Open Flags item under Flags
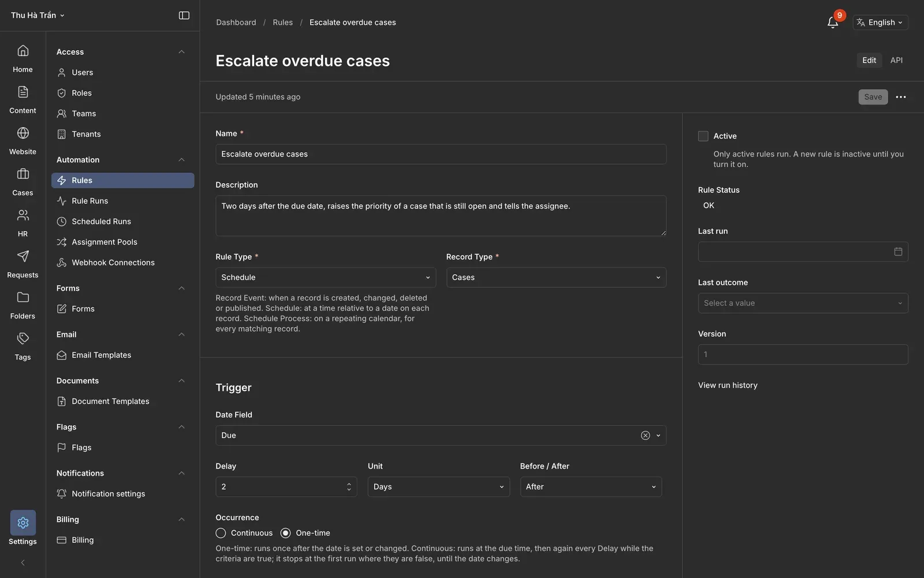This screenshot has height=578, width=924. click(x=122, y=447)
